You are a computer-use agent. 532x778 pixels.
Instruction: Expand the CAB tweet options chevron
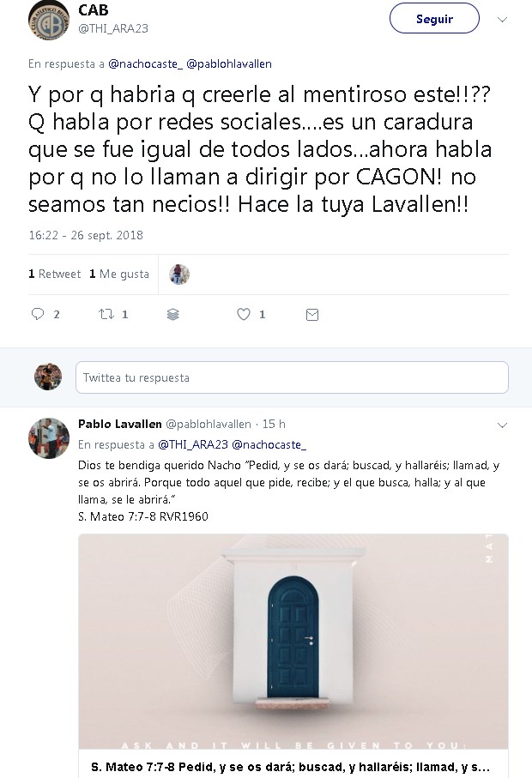(x=502, y=20)
